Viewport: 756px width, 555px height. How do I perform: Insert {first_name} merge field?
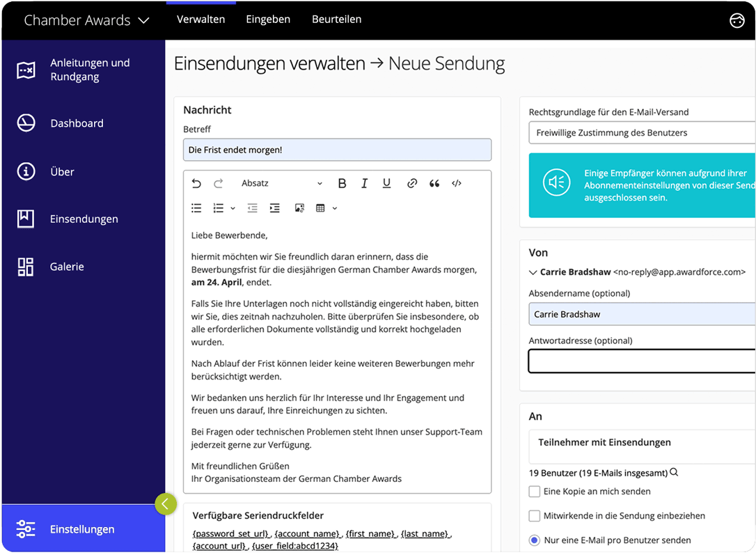coord(371,534)
